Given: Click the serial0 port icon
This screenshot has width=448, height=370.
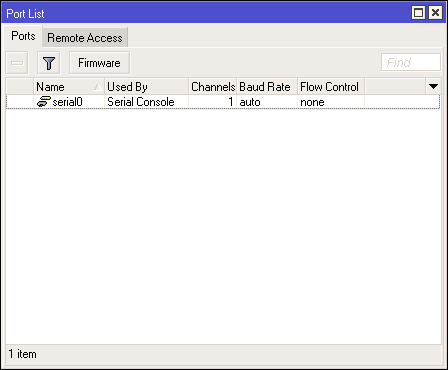Looking at the screenshot, I should pyautogui.click(x=43, y=102).
